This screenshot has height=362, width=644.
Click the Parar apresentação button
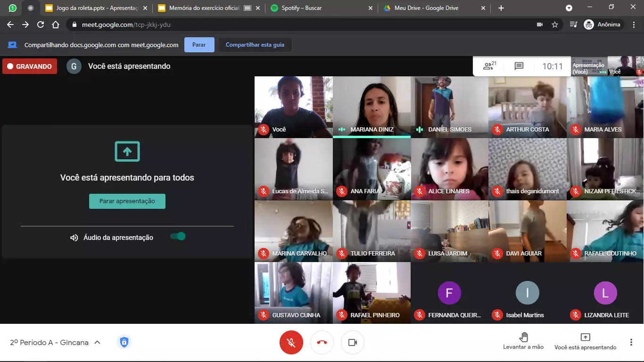[x=127, y=201]
